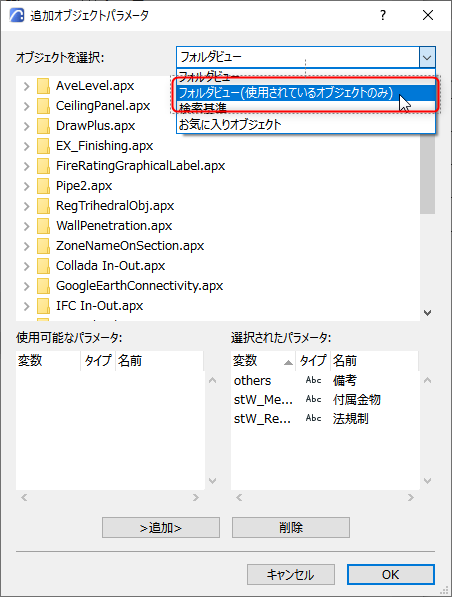Click the Collada In-Out.apx folder icon

click(43, 266)
